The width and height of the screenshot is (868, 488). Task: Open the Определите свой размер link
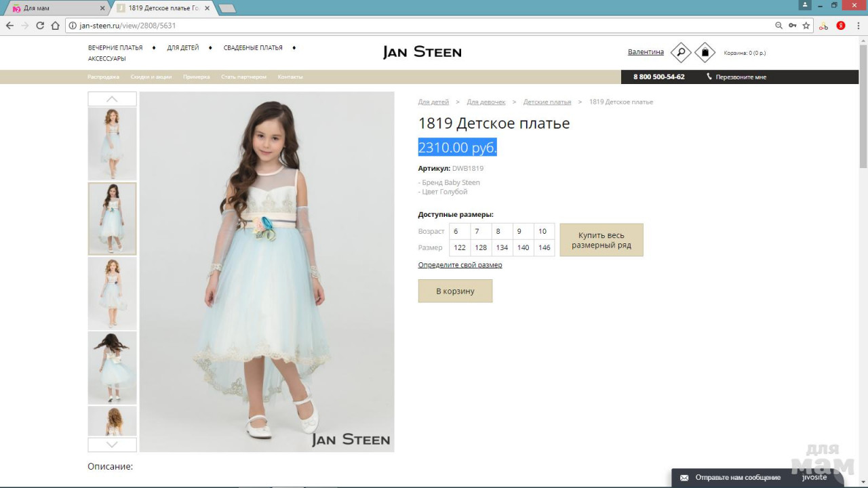pos(460,265)
